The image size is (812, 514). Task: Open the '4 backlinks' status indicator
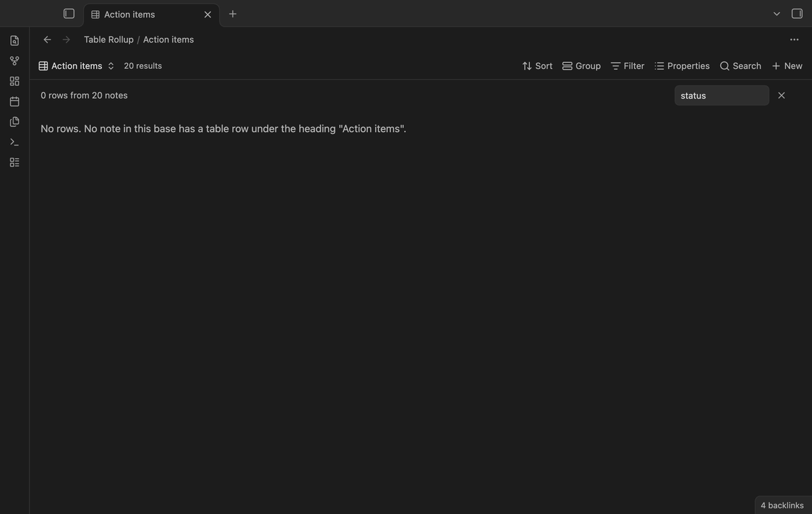click(x=782, y=505)
